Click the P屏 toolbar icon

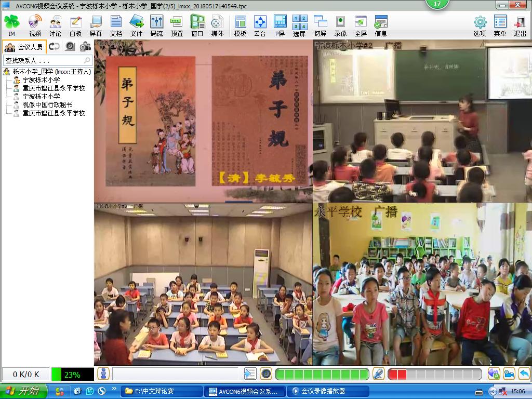(280, 26)
